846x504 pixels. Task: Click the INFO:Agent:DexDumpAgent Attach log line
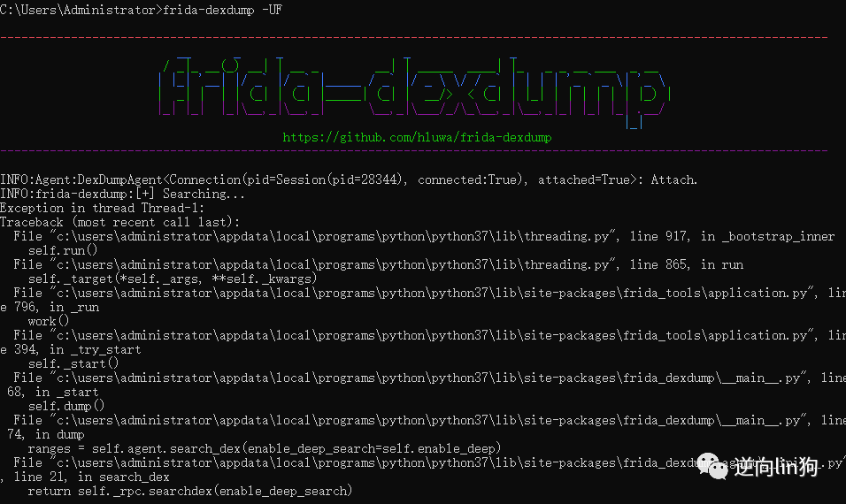[x=349, y=179]
